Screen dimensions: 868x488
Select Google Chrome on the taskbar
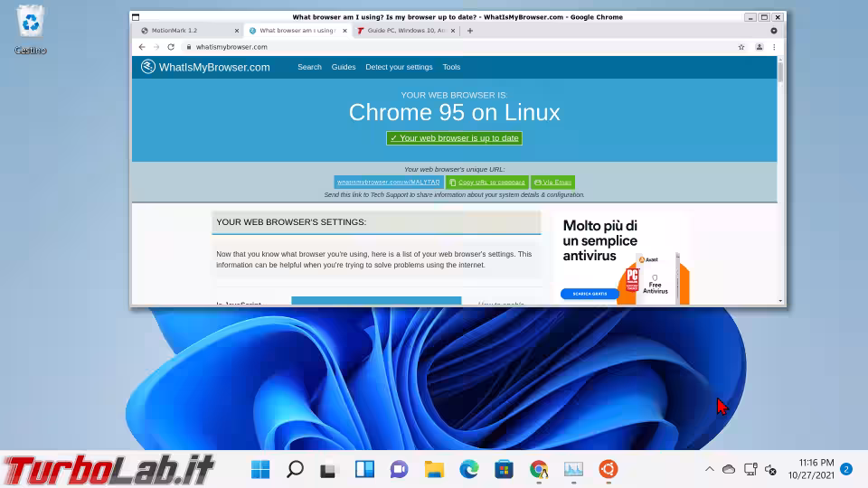click(539, 470)
